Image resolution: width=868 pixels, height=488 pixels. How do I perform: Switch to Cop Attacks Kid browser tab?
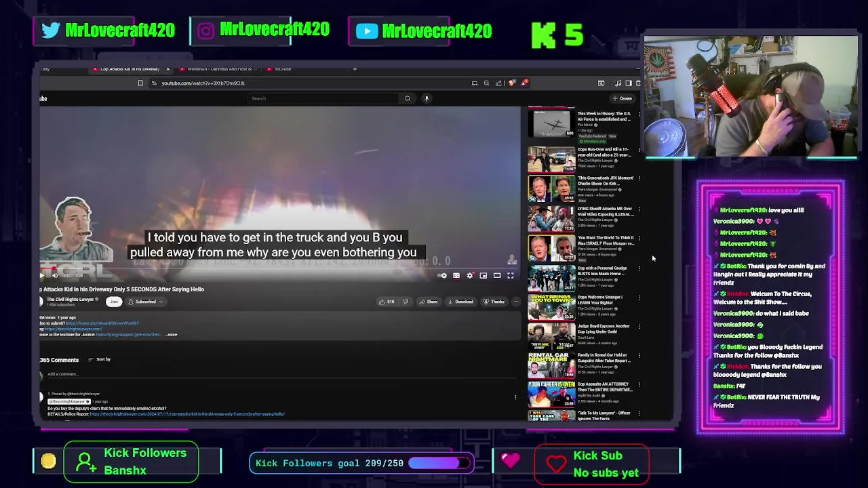(129, 69)
